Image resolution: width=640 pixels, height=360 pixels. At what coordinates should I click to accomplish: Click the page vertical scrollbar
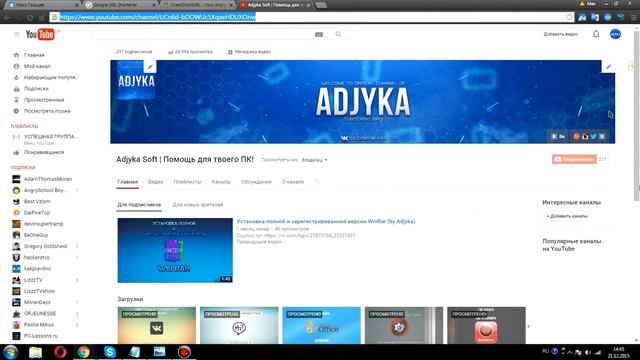pyautogui.click(x=636, y=116)
